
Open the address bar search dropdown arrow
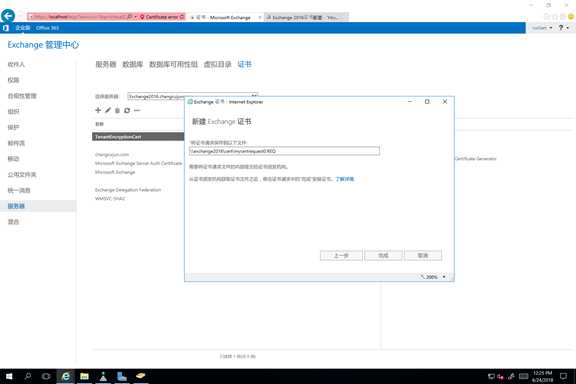pos(136,17)
